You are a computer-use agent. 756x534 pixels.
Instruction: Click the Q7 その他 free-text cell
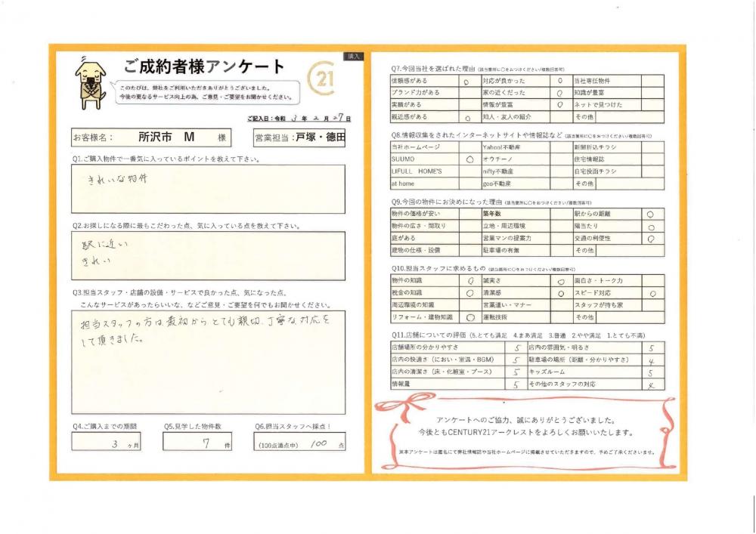click(x=630, y=117)
